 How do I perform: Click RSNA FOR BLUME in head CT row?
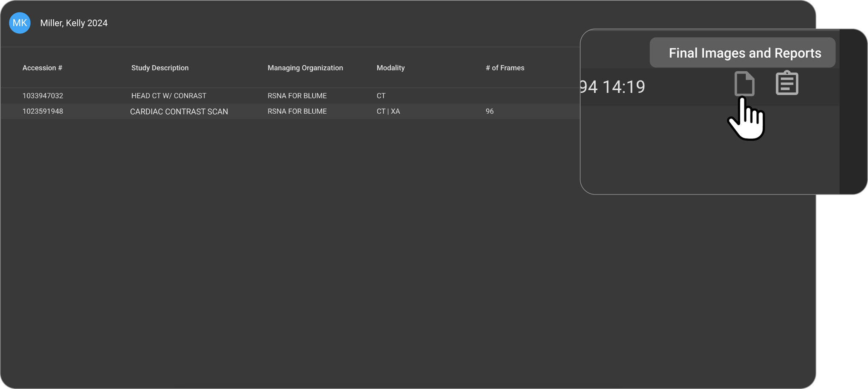(x=297, y=96)
